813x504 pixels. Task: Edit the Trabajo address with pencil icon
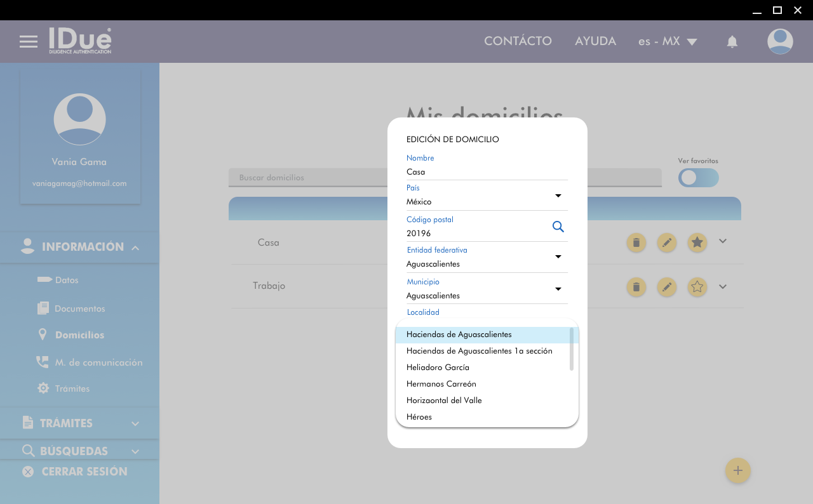[x=666, y=287]
